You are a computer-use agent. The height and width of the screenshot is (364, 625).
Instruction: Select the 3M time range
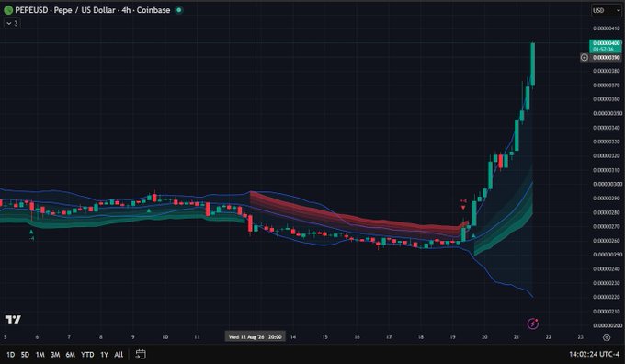tap(55, 355)
